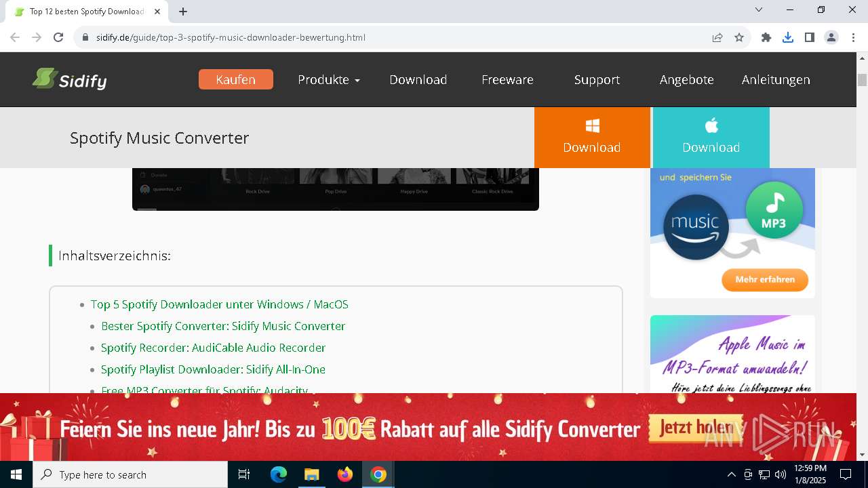Click the Spotify Music Converter heading

coord(159,138)
